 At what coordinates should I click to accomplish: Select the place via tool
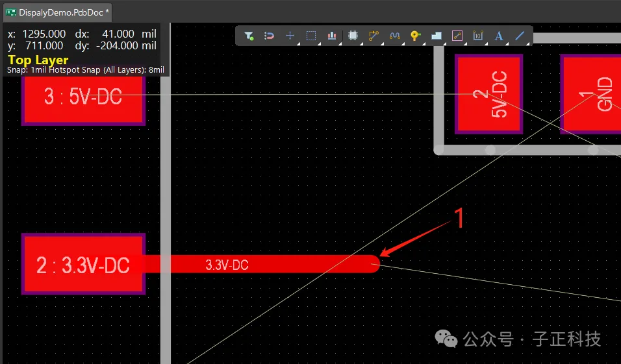point(415,36)
